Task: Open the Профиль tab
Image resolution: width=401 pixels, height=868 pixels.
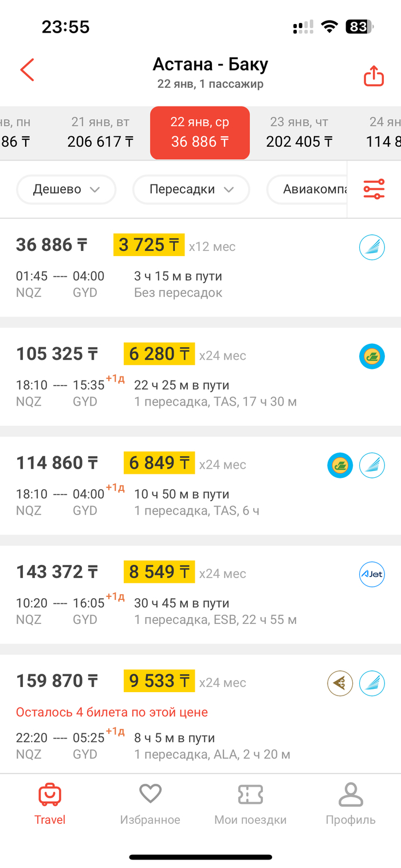Action: point(351,803)
